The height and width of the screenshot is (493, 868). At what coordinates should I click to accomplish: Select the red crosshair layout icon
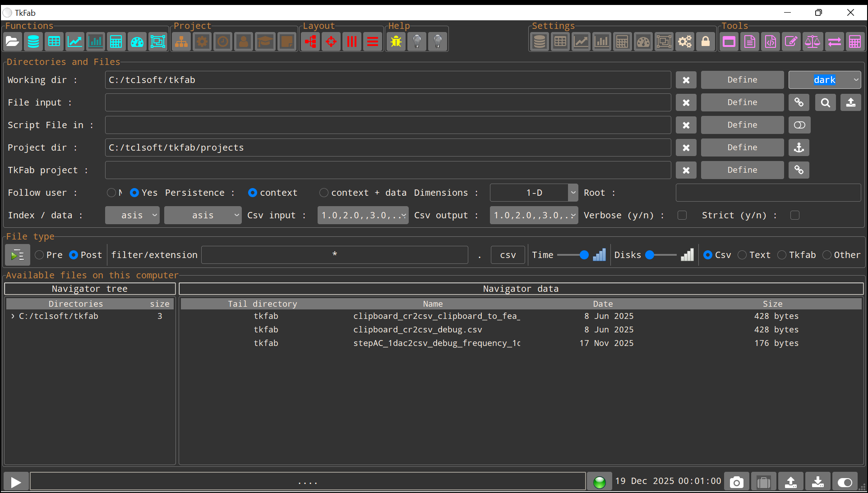pyautogui.click(x=331, y=42)
